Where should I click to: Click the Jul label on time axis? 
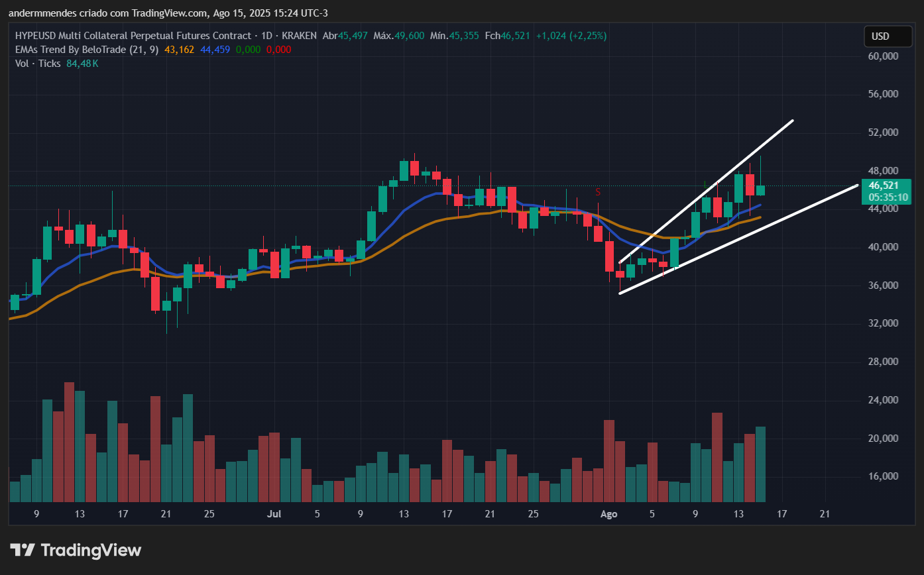point(274,513)
